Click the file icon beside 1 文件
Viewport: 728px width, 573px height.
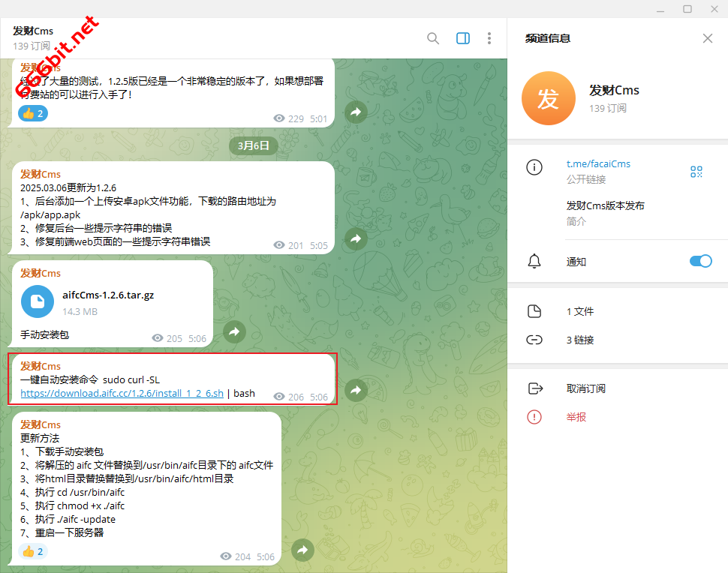[x=534, y=311]
